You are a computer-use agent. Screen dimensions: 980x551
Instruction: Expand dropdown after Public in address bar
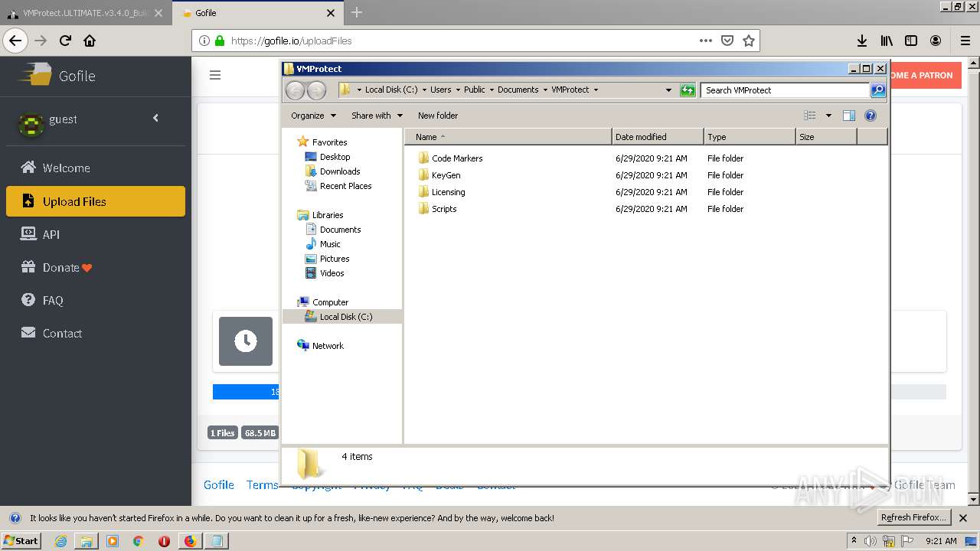(492, 90)
